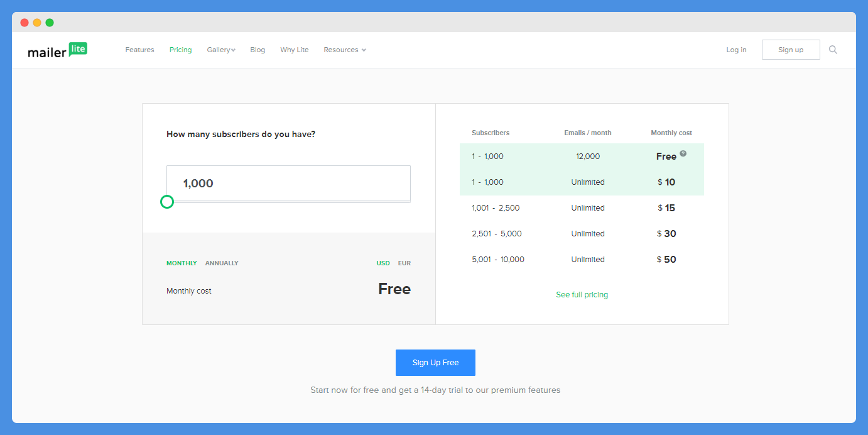Click the MailerLite logo

(58, 50)
